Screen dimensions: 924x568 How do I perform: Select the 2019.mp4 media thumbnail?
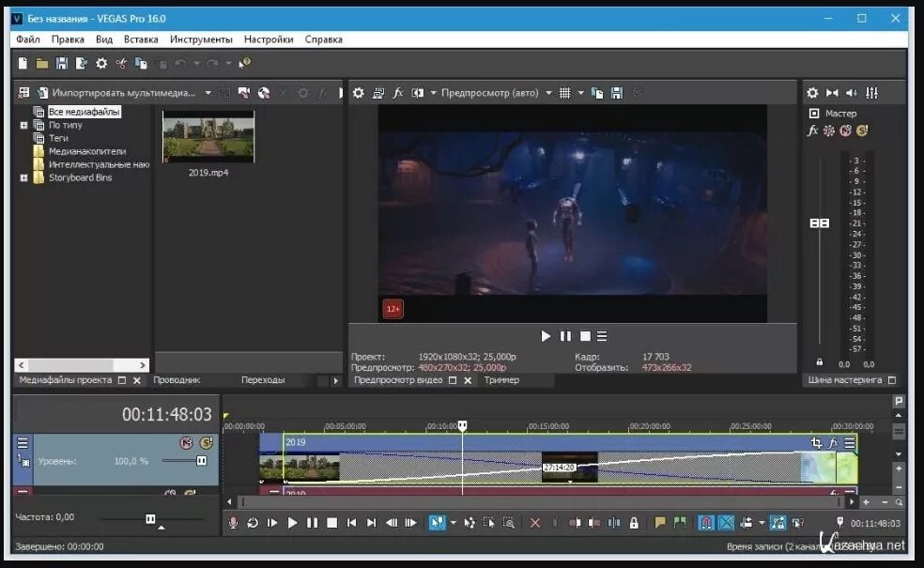coord(208,137)
